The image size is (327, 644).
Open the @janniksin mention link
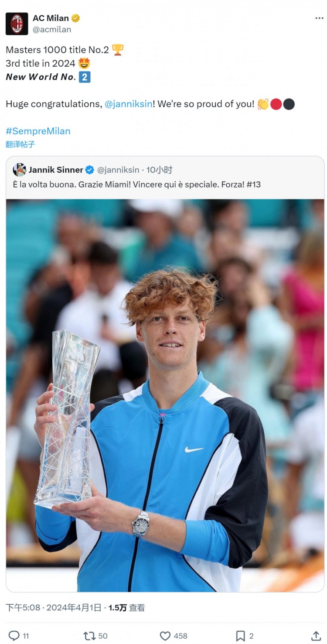pyautogui.click(x=129, y=104)
